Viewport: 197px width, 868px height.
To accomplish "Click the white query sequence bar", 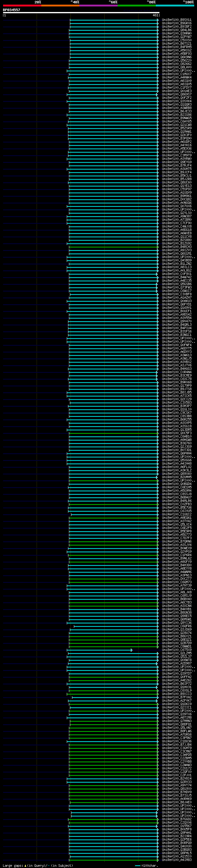I will coord(81,12).
